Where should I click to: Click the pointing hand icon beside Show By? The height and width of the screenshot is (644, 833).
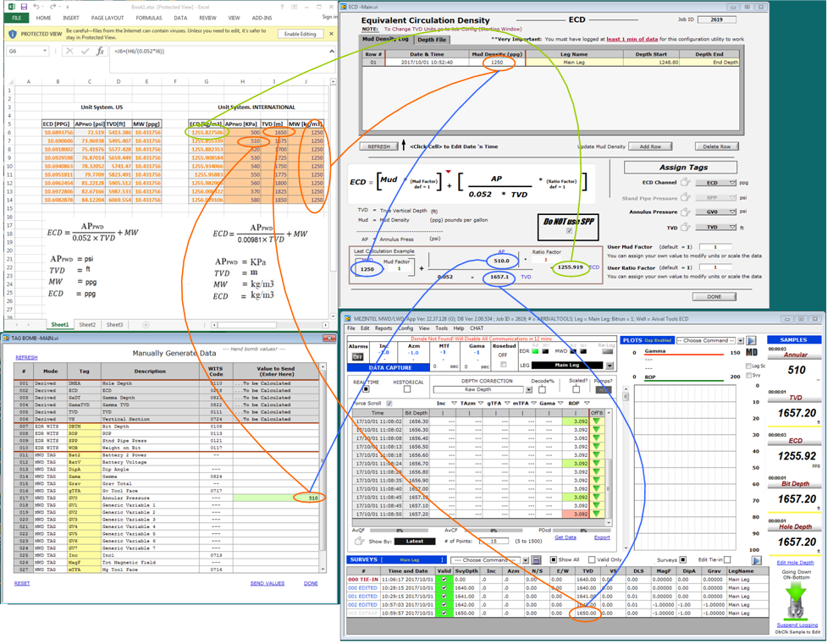pos(360,541)
